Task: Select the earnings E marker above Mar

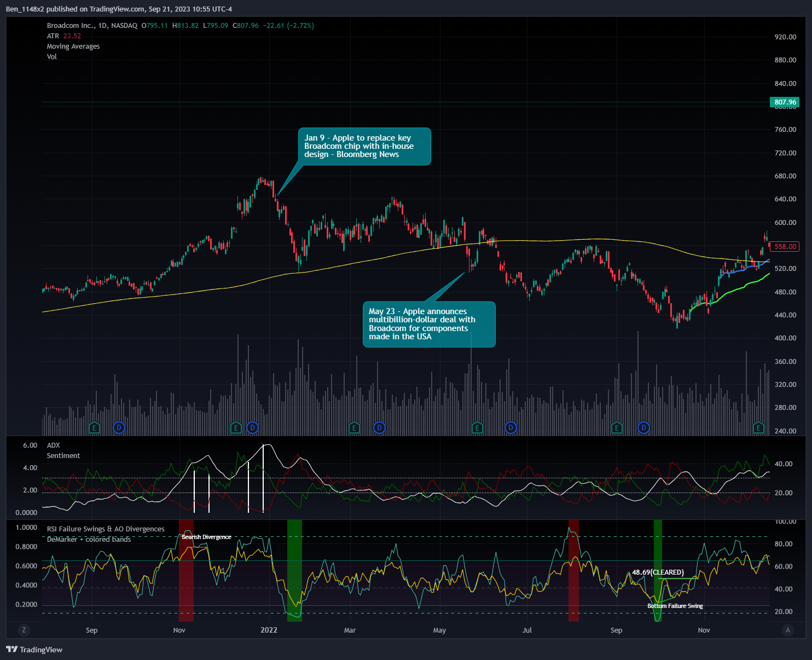Action: tap(354, 427)
